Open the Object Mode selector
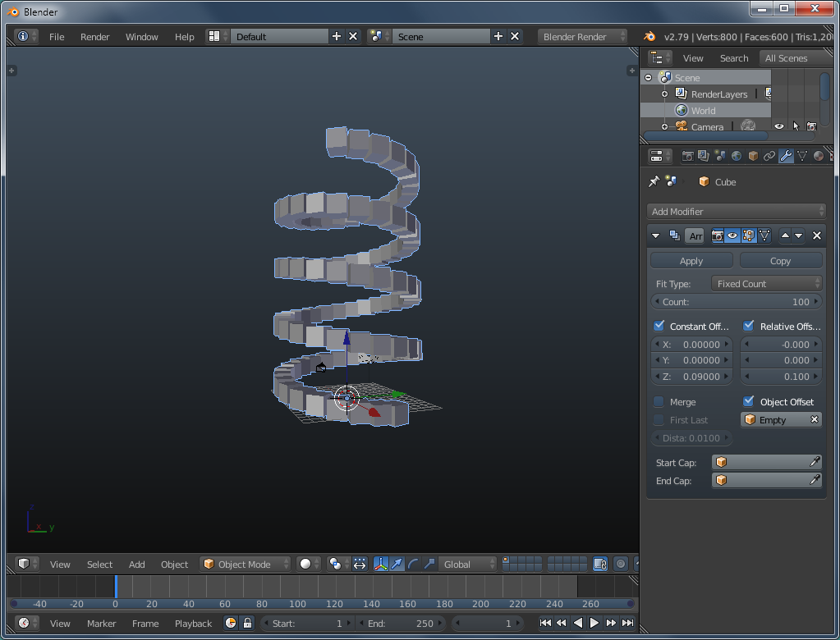 coord(246,564)
